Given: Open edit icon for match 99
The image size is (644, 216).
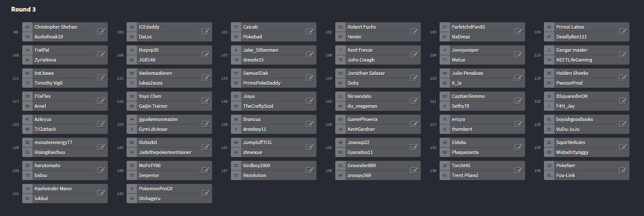Looking at the screenshot, I should click(x=101, y=32).
